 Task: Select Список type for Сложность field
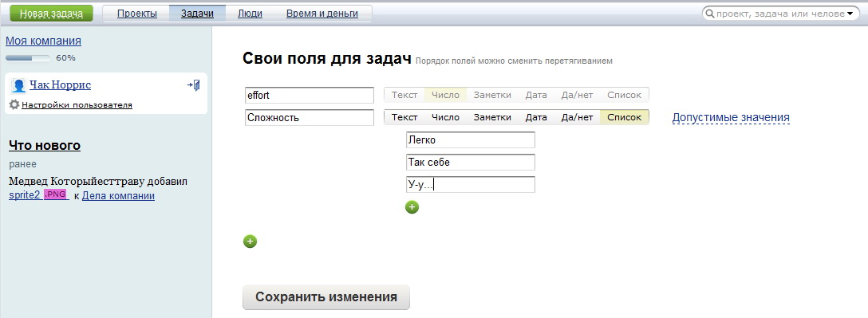pos(625,117)
